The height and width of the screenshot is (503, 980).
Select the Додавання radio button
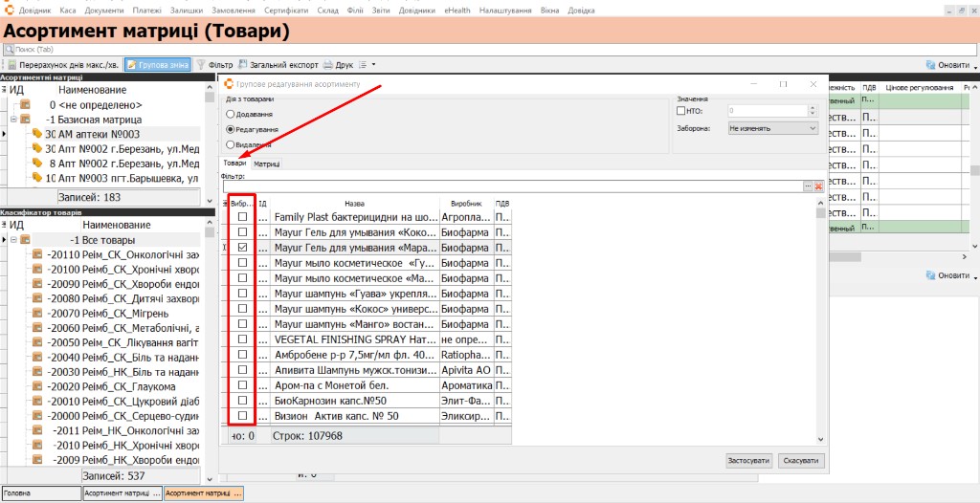click(x=230, y=115)
